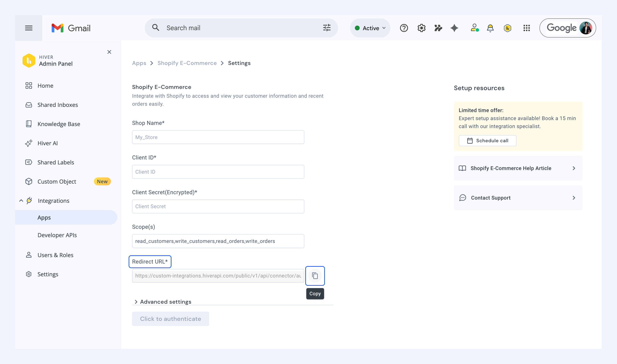Expand Advanced settings
This screenshot has height=364, width=617.
click(163, 302)
